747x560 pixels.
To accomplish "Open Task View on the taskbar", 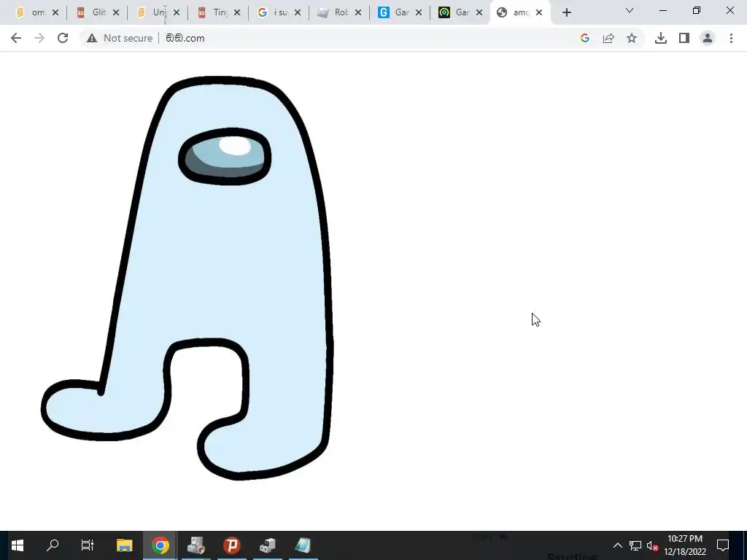I will 88,545.
